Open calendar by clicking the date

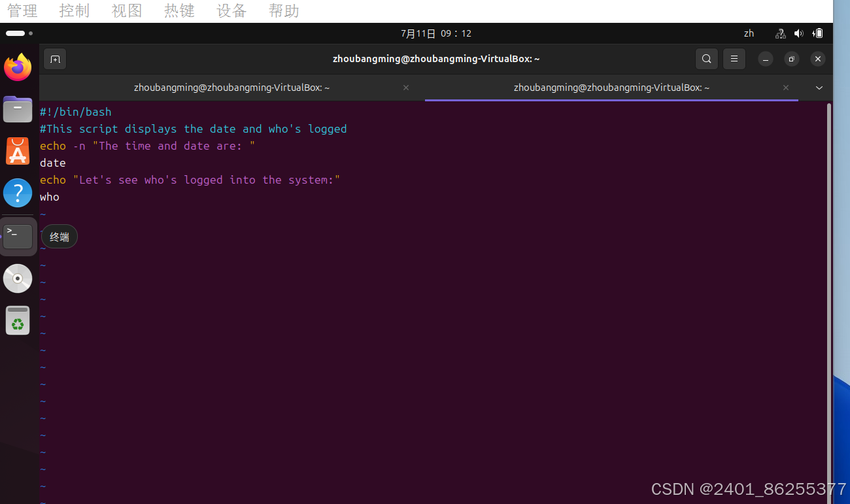pos(436,33)
